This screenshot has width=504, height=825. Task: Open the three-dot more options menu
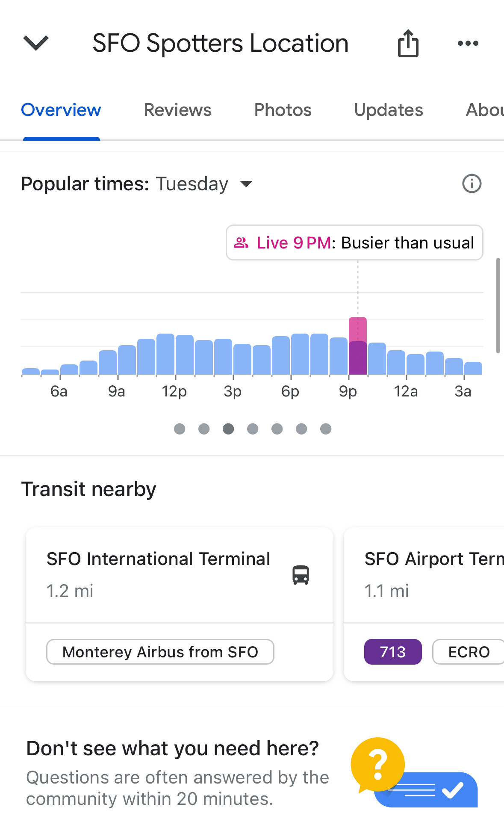point(468,43)
